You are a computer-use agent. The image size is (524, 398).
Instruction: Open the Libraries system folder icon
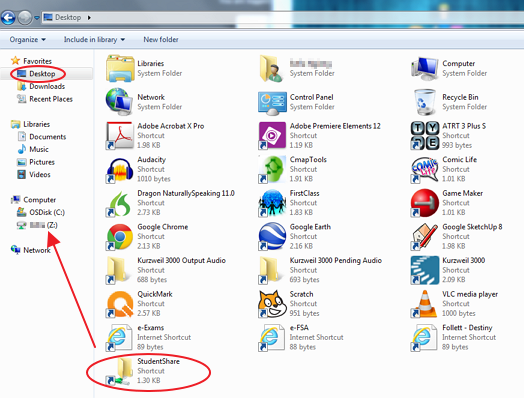(120, 69)
